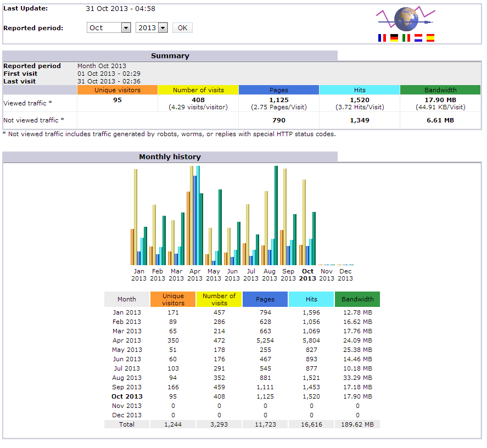The image size is (487, 448).
Task: Click the Jan 2013 chart label
Action: coord(139,275)
